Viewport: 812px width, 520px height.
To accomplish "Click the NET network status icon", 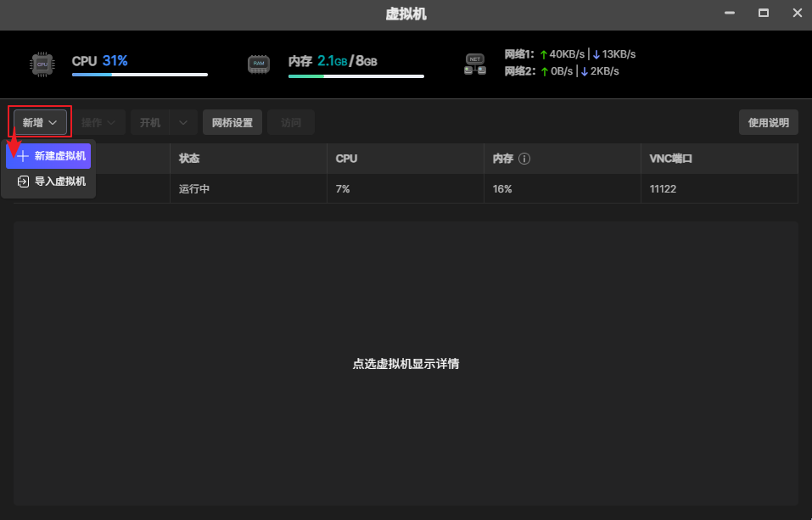I will pos(475,64).
